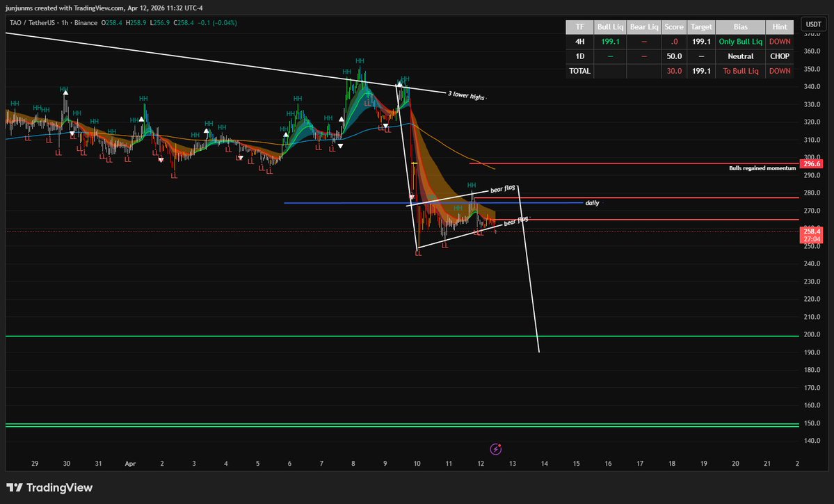The image size is (834, 504).
Task: Click the Apr label on time axis
Action: (x=130, y=463)
